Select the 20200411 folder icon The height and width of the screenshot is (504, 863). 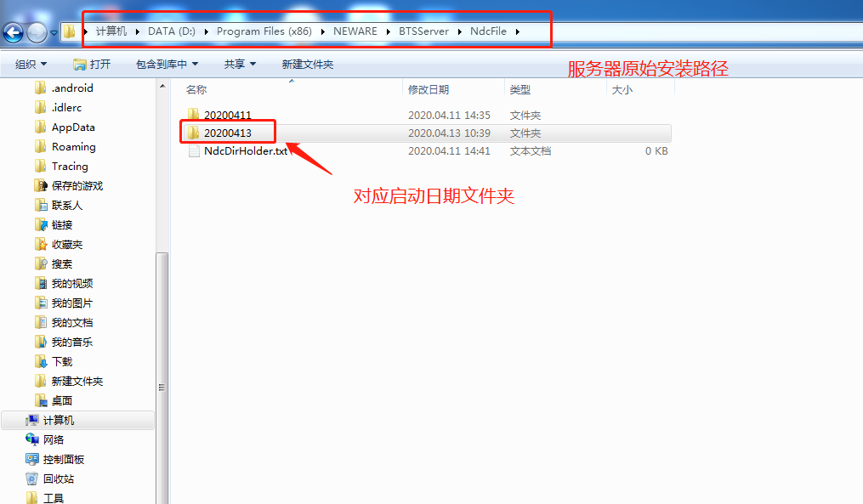click(193, 115)
